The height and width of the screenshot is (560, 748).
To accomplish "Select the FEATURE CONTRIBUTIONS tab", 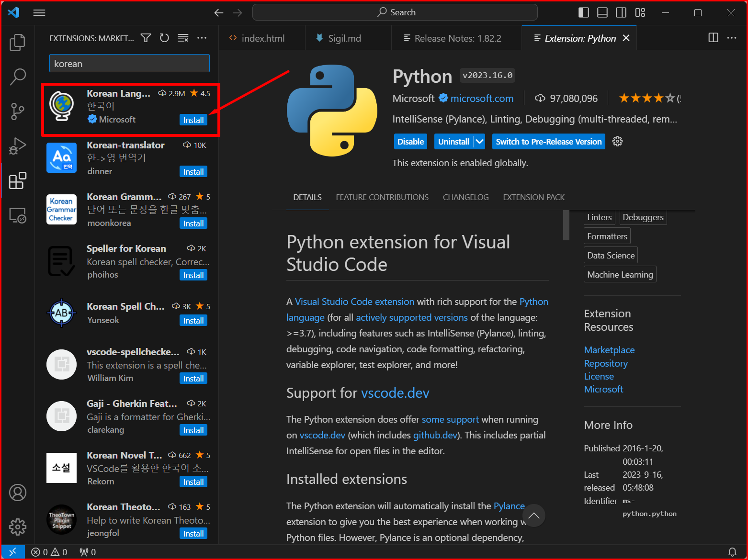I will [x=382, y=197].
